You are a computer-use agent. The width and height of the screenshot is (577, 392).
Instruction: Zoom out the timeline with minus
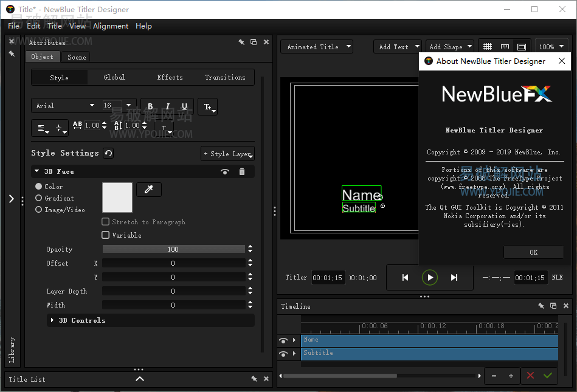[x=494, y=376]
